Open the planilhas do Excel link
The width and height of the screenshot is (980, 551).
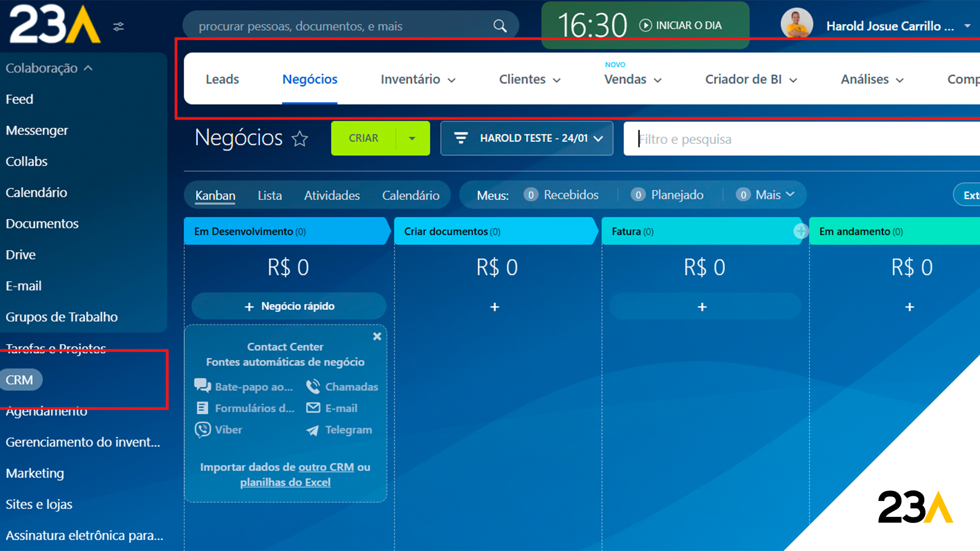click(285, 482)
